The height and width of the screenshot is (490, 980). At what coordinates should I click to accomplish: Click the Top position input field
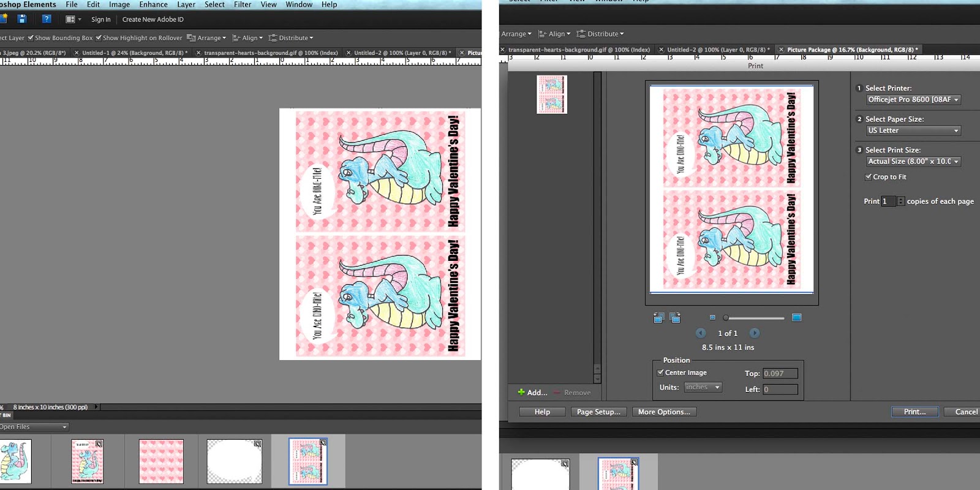[780, 374]
